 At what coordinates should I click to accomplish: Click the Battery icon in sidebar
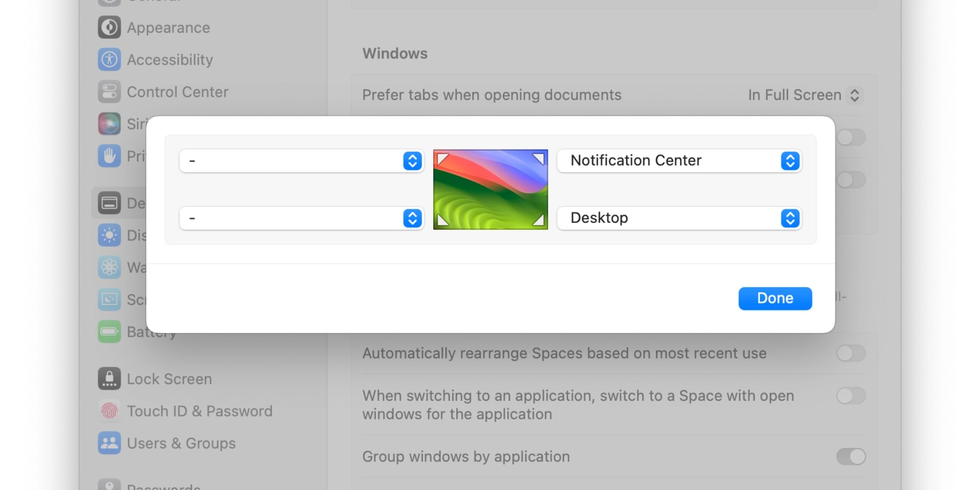coord(109,332)
